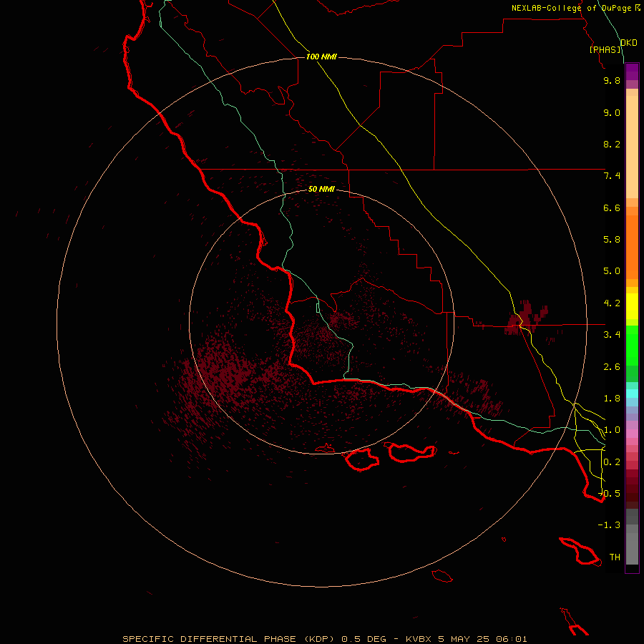Click the 1.0 scale value

(612, 430)
